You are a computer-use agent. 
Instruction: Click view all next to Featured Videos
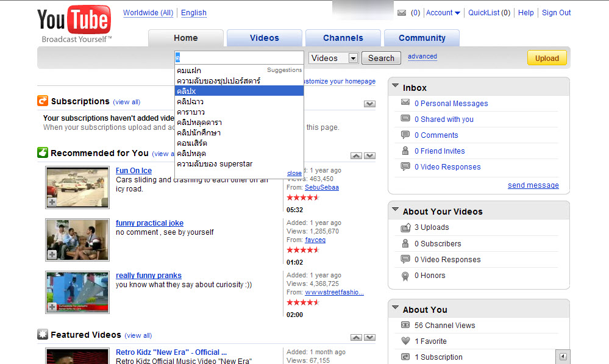[x=138, y=335]
